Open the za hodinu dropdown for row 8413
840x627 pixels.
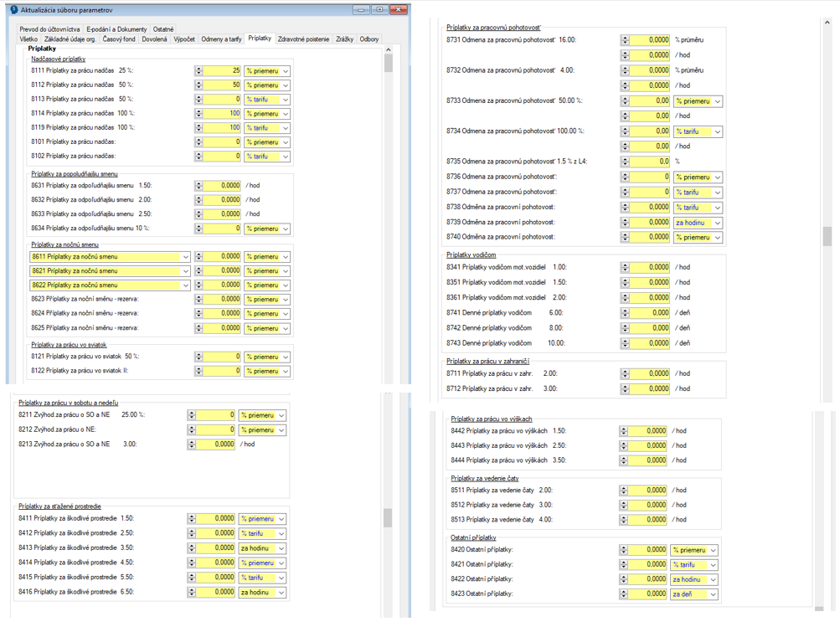coord(281,548)
